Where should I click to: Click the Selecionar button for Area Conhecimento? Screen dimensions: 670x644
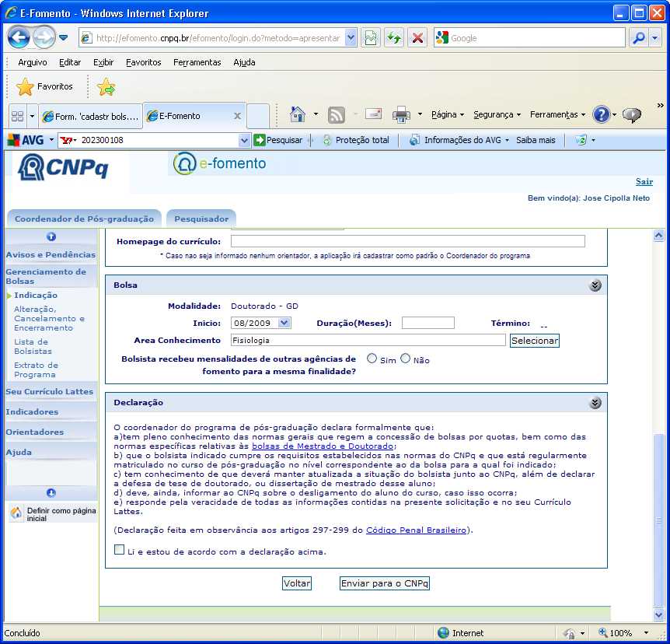(535, 341)
